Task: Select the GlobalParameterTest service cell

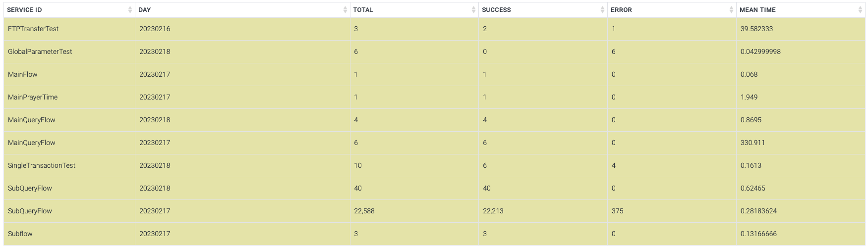Action: (x=40, y=51)
